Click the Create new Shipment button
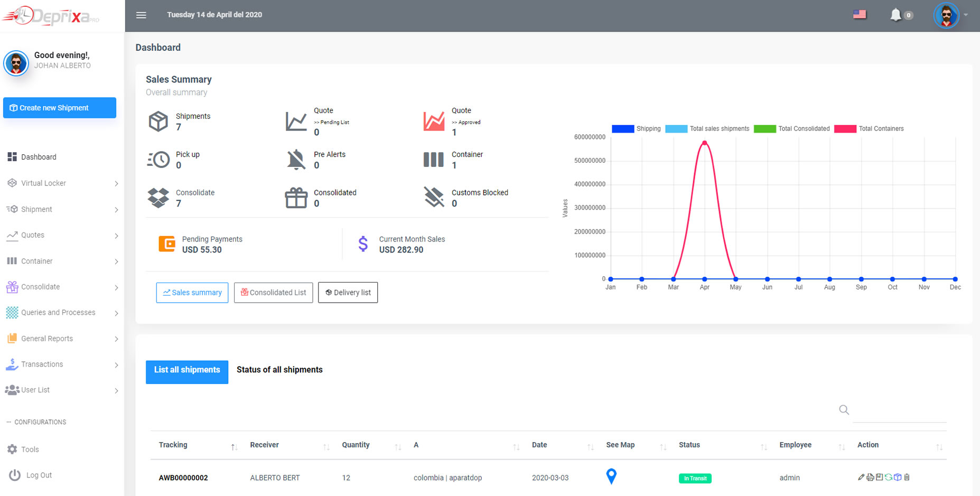 pos(60,108)
